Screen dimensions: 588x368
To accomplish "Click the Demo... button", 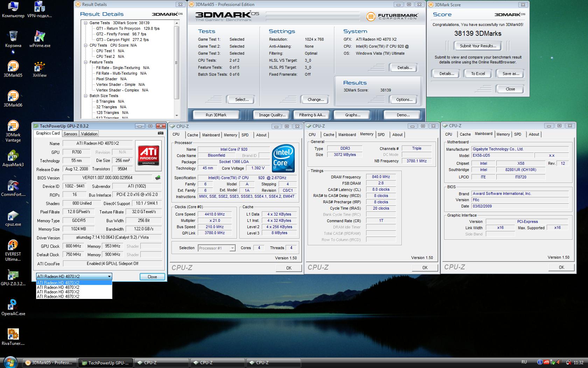I will 403,115.
